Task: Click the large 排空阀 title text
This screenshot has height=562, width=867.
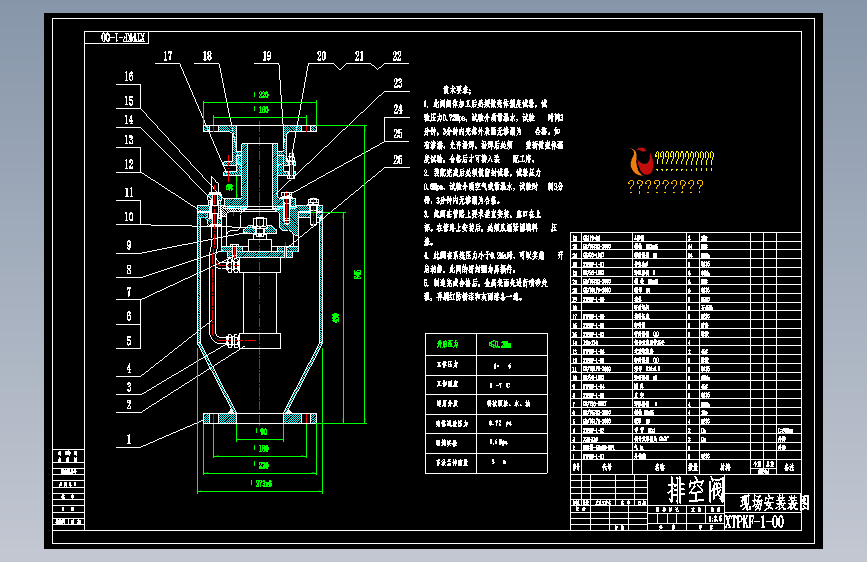Action: click(696, 490)
